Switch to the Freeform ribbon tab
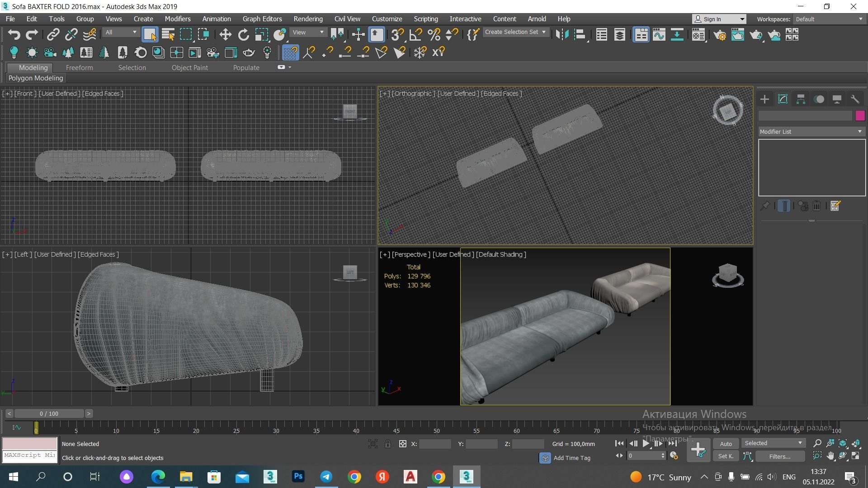 tap(79, 68)
